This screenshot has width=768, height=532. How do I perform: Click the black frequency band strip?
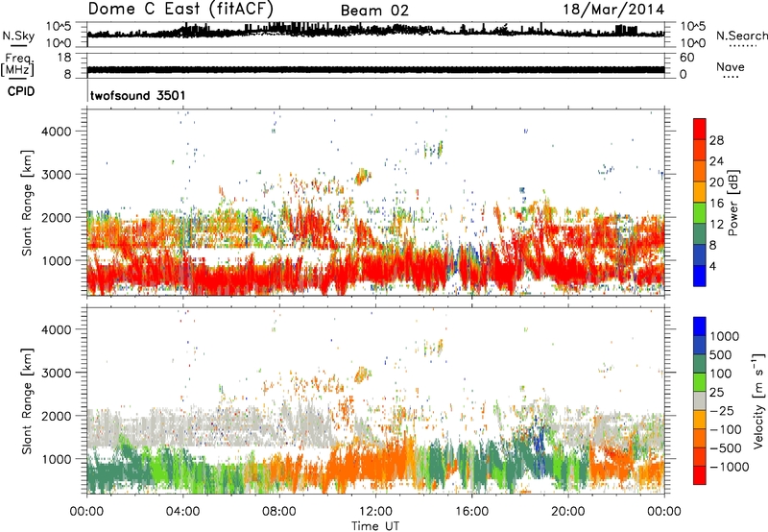click(x=375, y=69)
